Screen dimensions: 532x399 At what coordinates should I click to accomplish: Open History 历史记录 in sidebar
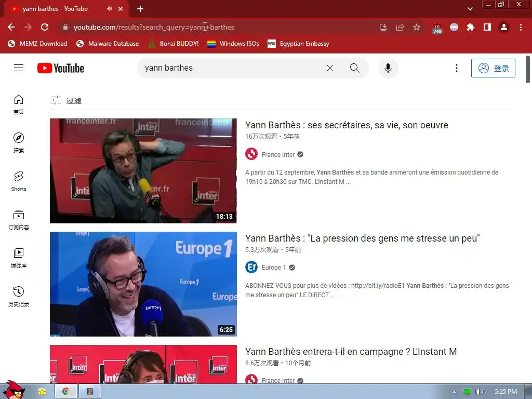[x=19, y=296]
